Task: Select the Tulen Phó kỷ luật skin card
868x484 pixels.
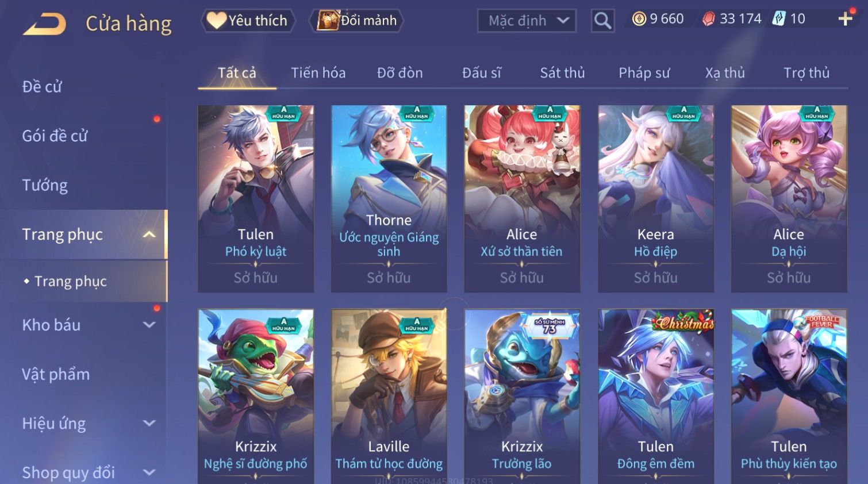Action: [256, 198]
